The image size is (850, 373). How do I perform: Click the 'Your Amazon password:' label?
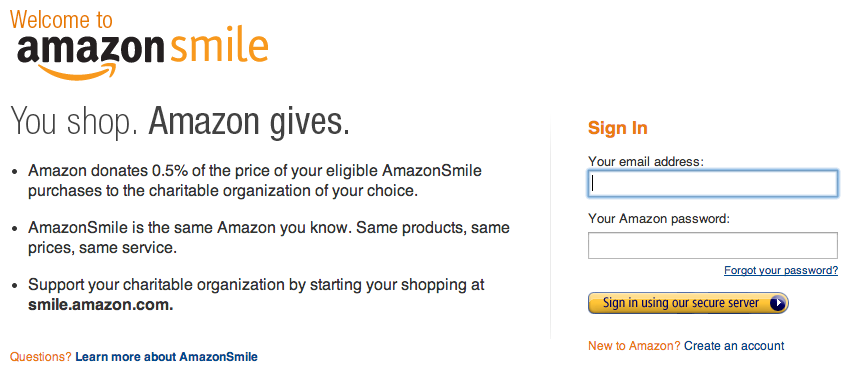coord(659,219)
